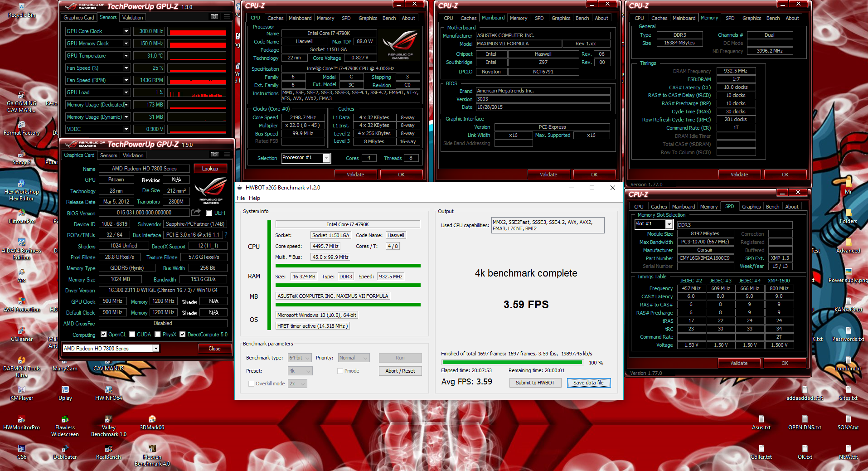Expand the VDDC sensor dropdown
Image resolution: width=868 pixels, height=471 pixels.
click(126, 129)
